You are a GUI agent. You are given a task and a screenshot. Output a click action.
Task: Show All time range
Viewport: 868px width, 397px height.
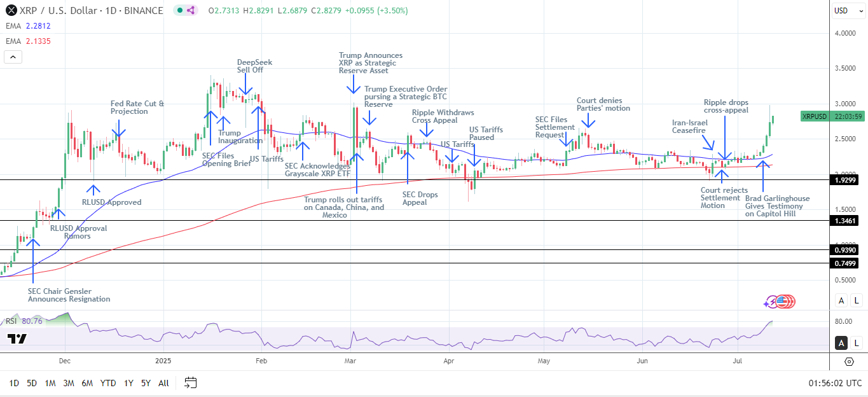click(163, 383)
